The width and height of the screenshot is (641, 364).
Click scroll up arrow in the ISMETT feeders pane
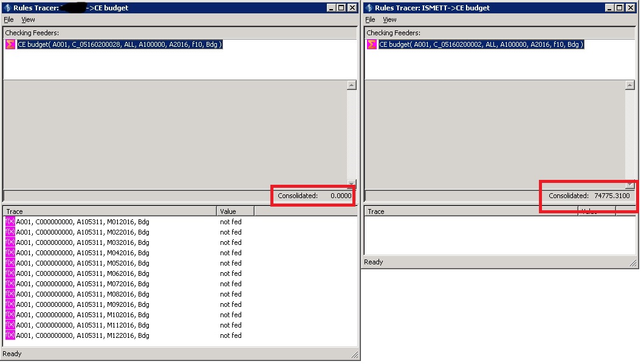(629, 86)
